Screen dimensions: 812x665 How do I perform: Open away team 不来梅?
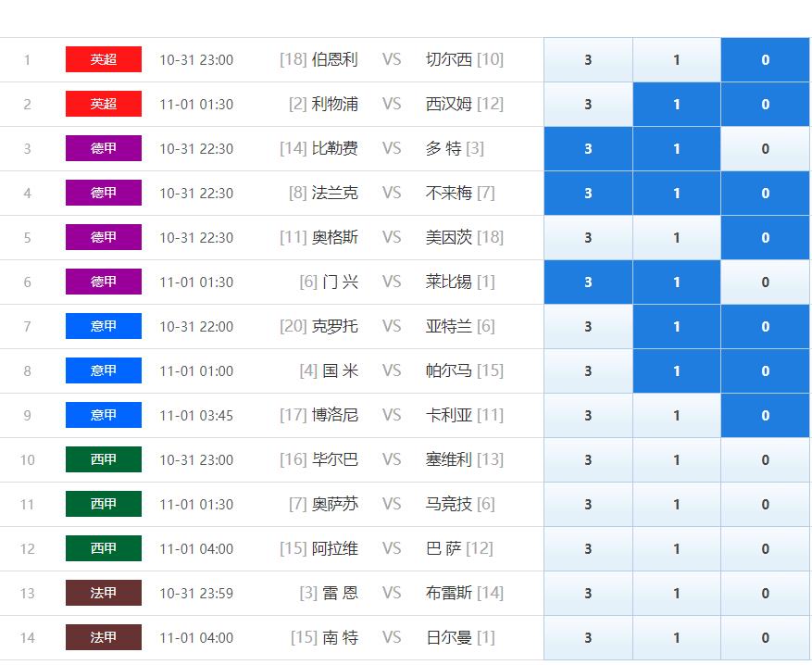pos(448,194)
